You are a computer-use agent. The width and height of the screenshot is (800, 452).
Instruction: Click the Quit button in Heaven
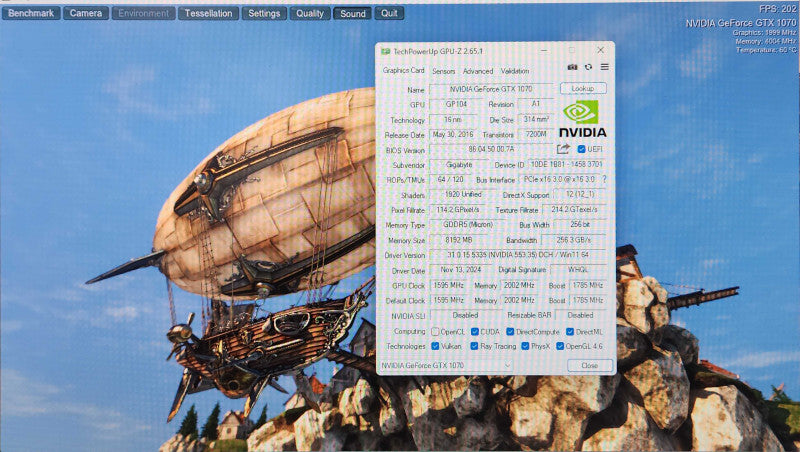(x=389, y=13)
